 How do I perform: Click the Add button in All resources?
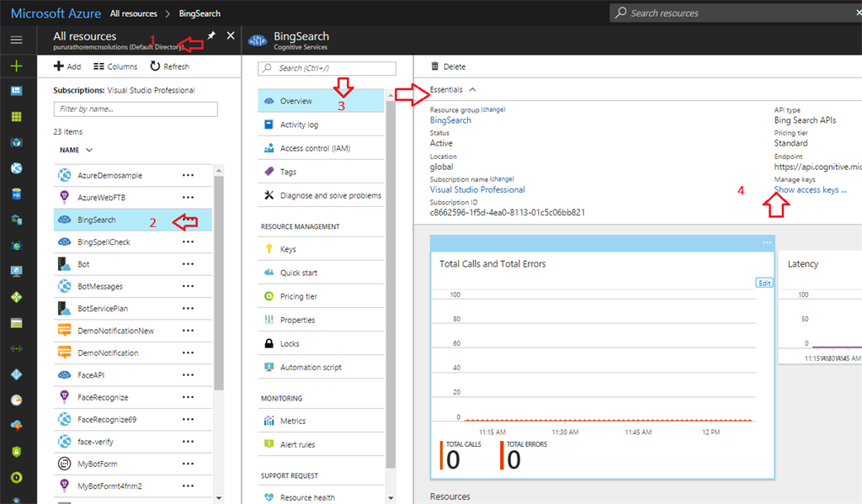pos(67,66)
